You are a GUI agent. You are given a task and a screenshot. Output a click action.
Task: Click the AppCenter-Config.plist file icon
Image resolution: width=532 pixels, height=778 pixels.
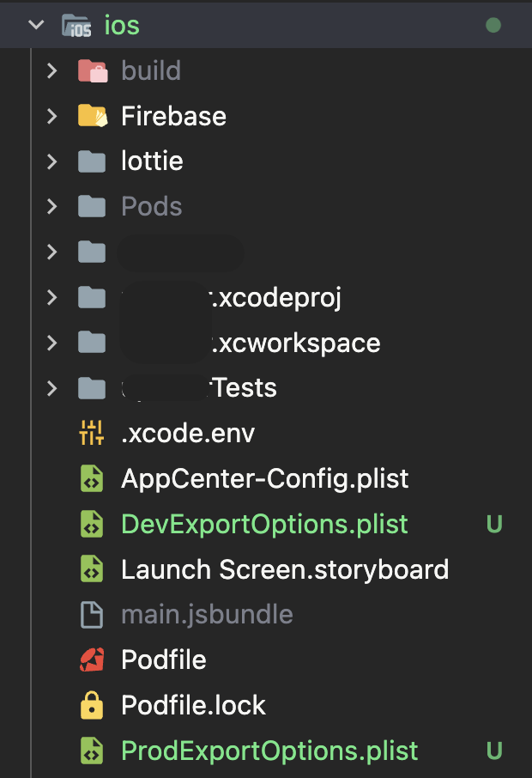tap(91, 478)
